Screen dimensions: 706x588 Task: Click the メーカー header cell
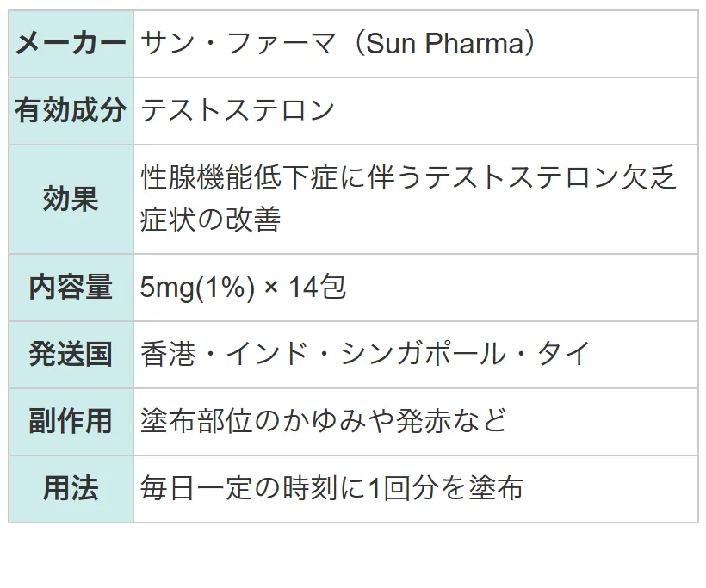(71, 44)
